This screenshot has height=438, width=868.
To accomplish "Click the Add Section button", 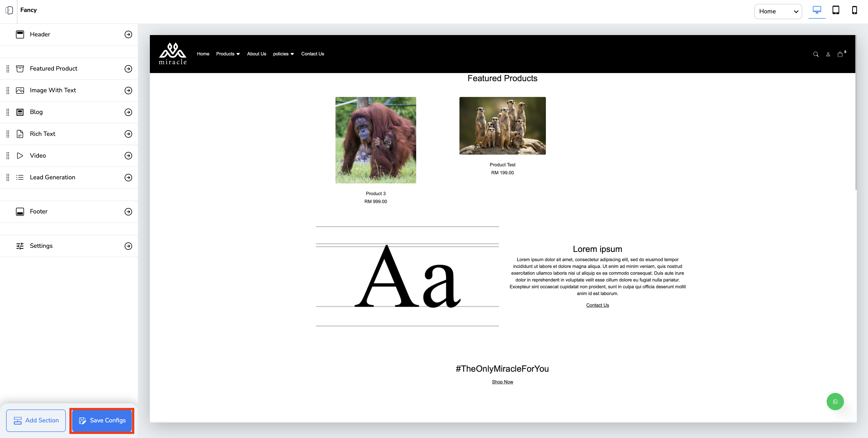I will tap(36, 420).
